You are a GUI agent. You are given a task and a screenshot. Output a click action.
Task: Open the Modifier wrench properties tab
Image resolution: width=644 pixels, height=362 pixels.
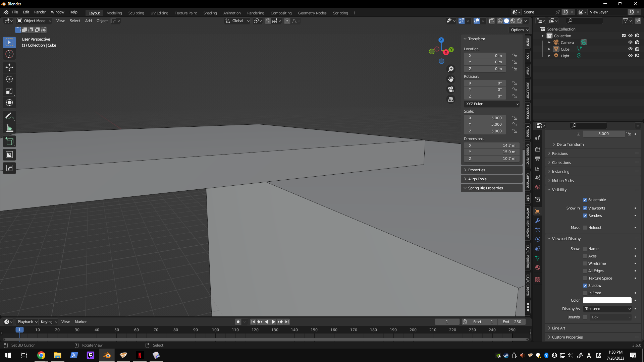click(538, 221)
